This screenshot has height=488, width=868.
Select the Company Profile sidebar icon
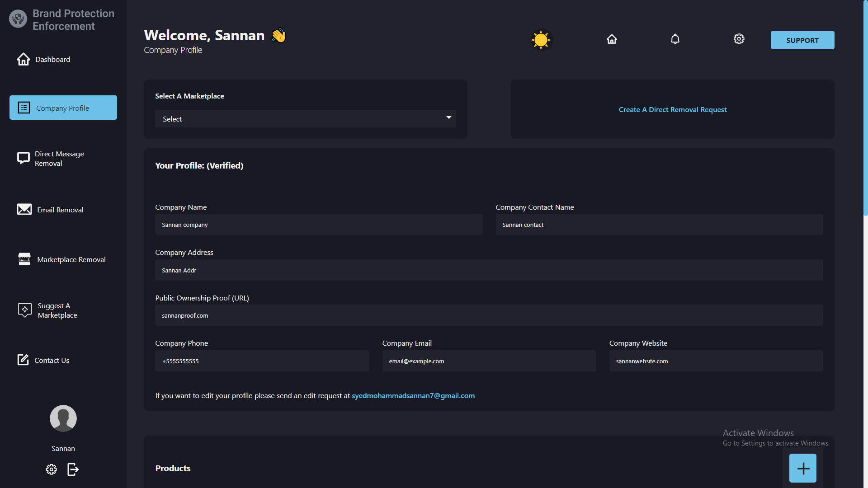click(24, 108)
